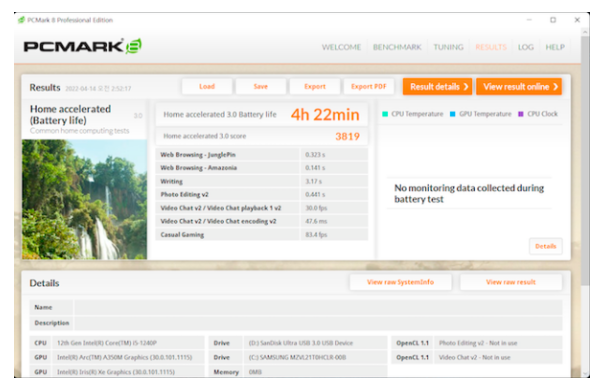
Task: Open the Help tab
Action: (555, 47)
